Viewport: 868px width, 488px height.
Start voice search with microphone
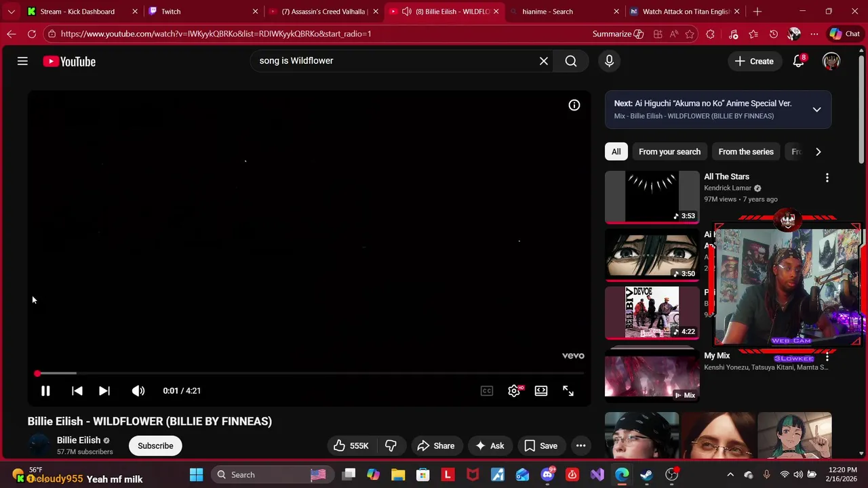[609, 61]
